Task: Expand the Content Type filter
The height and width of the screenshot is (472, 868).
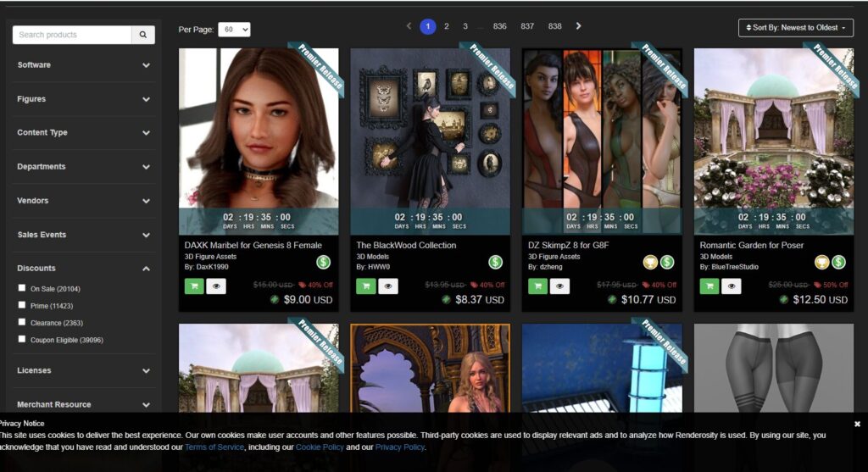Action: click(x=84, y=133)
